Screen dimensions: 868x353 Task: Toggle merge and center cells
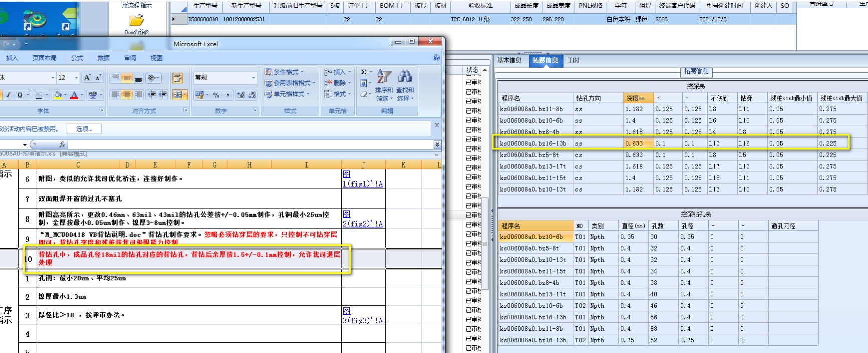(x=177, y=94)
